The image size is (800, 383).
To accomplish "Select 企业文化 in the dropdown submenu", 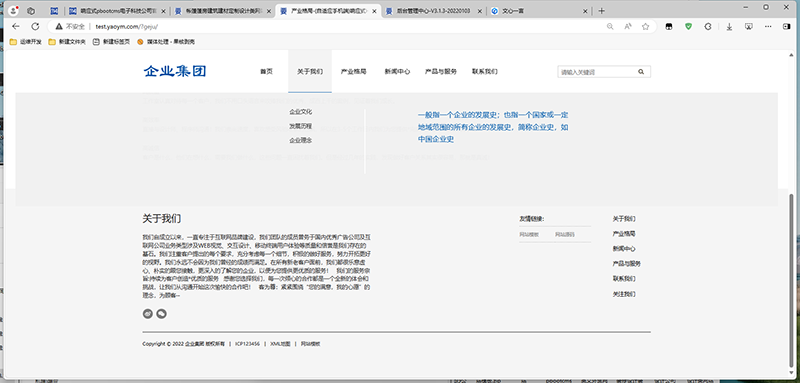I will point(301,112).
